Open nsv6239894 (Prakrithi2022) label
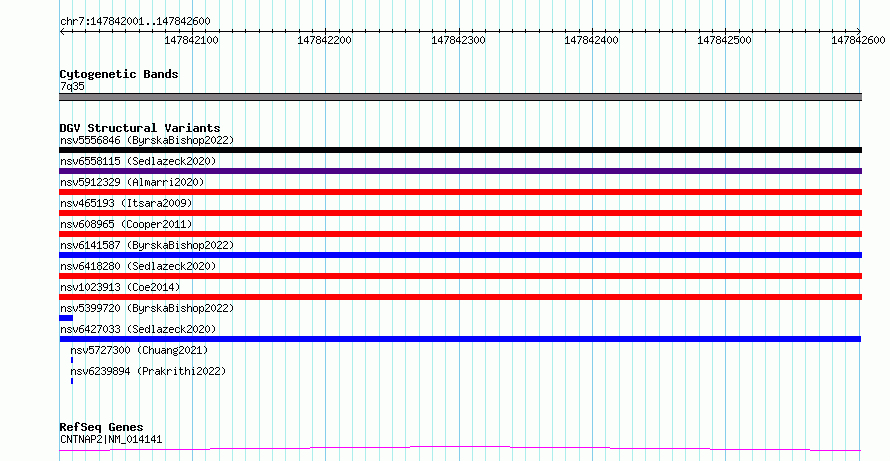Viewport: 890px width, 461px height. pyautogui.click(x=148, y=371)
